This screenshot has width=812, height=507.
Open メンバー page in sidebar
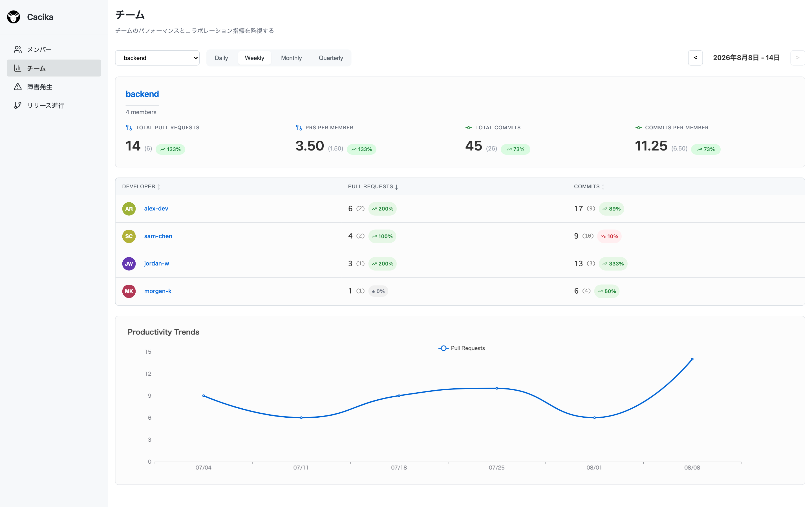point(54,50)
